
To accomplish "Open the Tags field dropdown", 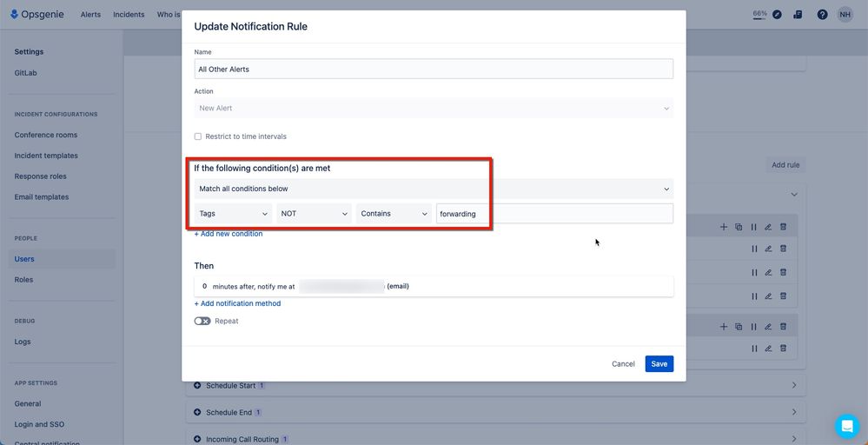I will point(233,214).
